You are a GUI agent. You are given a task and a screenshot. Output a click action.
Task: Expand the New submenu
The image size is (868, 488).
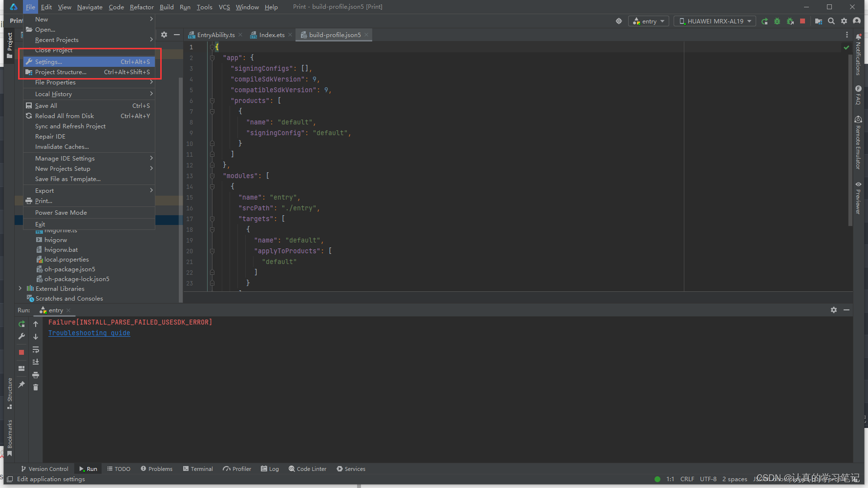[89, 20]
